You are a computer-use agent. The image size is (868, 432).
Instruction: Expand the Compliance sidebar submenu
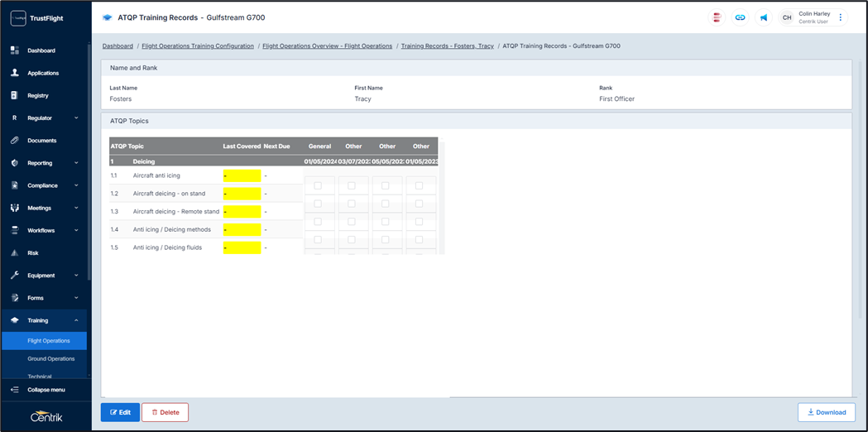point(76,186)
